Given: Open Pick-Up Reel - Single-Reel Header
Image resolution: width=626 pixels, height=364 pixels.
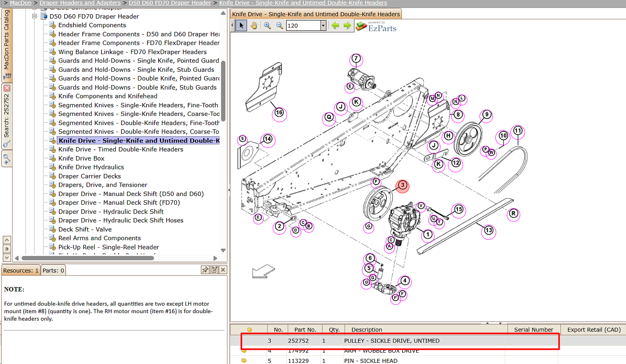Looking at the screenshot, I should coord(109,247).
